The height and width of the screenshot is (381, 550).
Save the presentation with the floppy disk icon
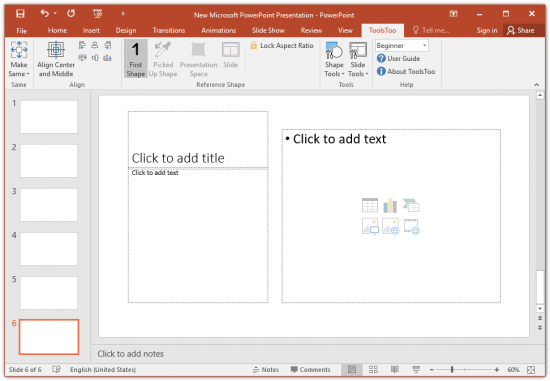[20, 14]
